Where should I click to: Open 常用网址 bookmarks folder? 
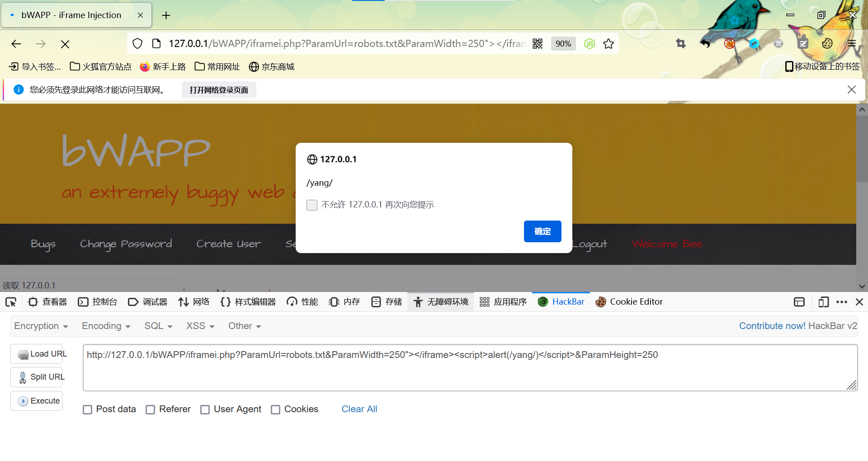[217, 66]
